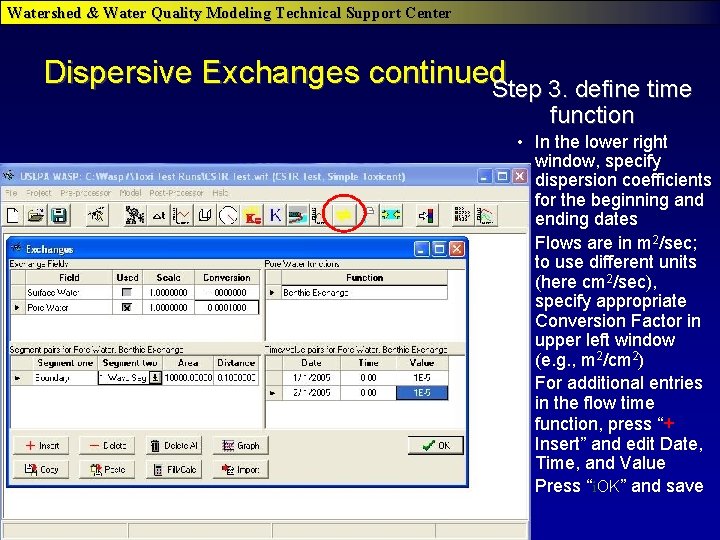Click the date cell 1/1/2005

[311, 377]
